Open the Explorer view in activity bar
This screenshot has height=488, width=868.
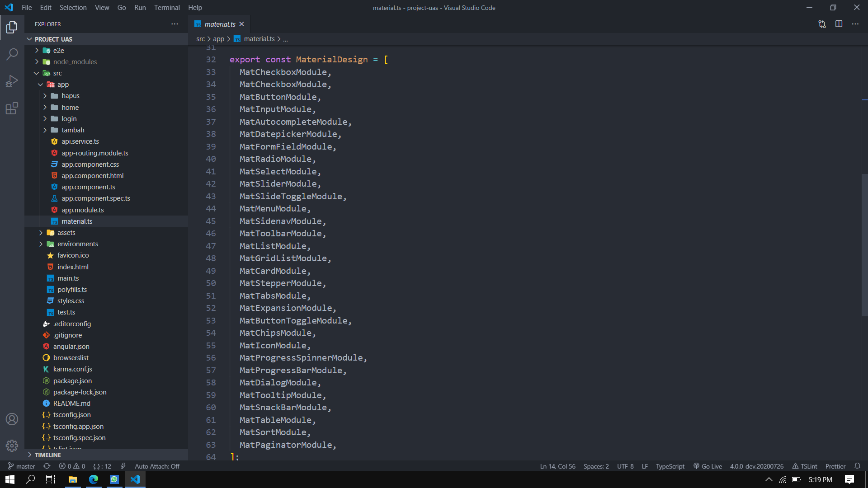pyautogui.click(x=12, y=28)
